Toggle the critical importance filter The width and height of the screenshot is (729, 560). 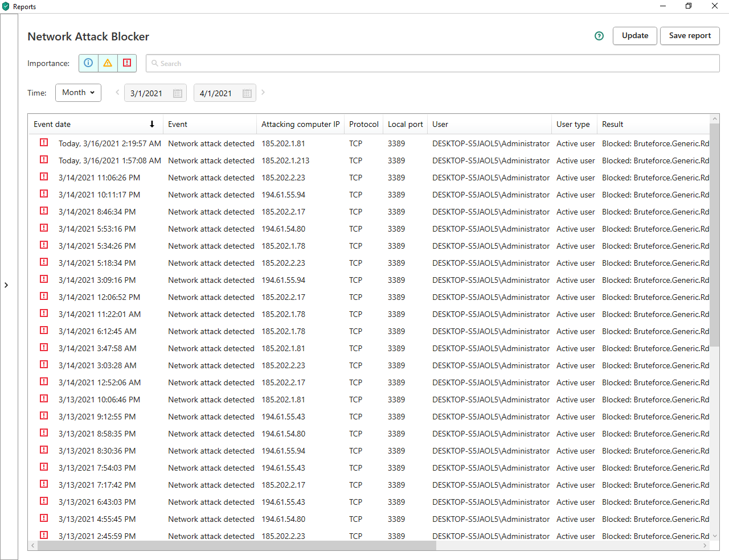pyautogui.click(x=127, y=63)
